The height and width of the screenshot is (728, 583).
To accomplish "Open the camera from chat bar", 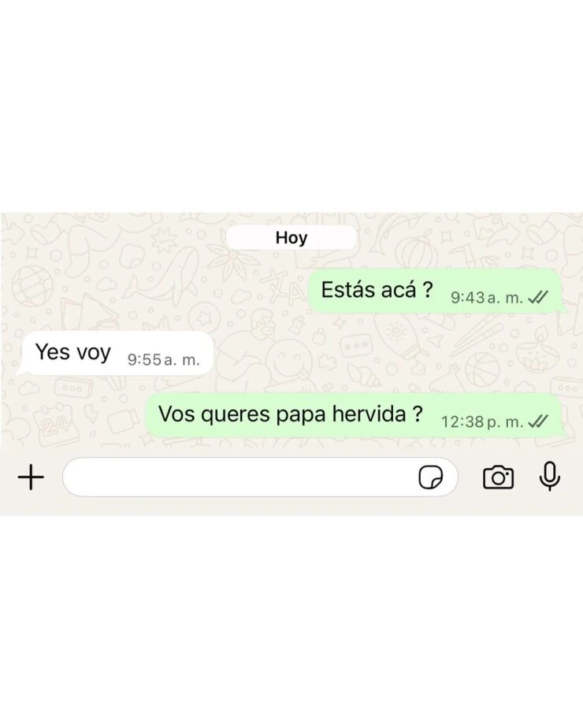I will [499, 477].
